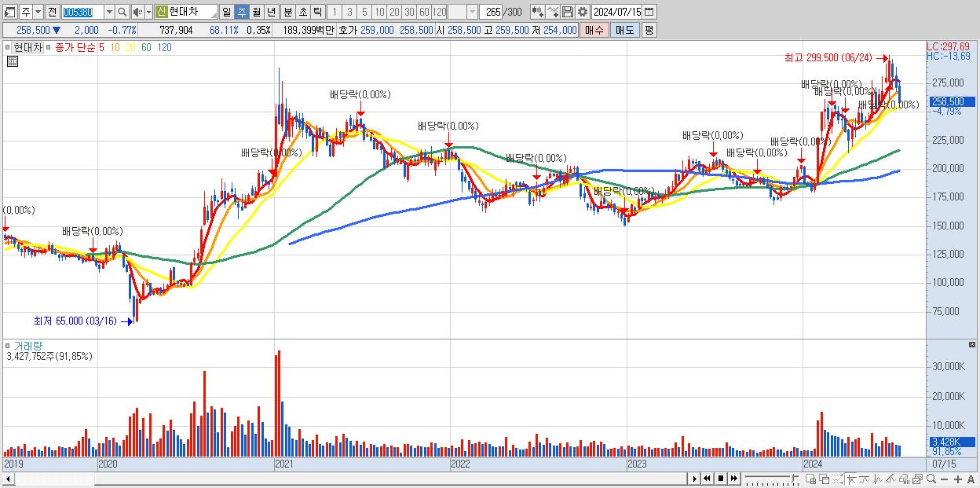This screenshot has width=980, height=488.
Task: Choose the 60 interval button
Action: (x=424, y=12)
